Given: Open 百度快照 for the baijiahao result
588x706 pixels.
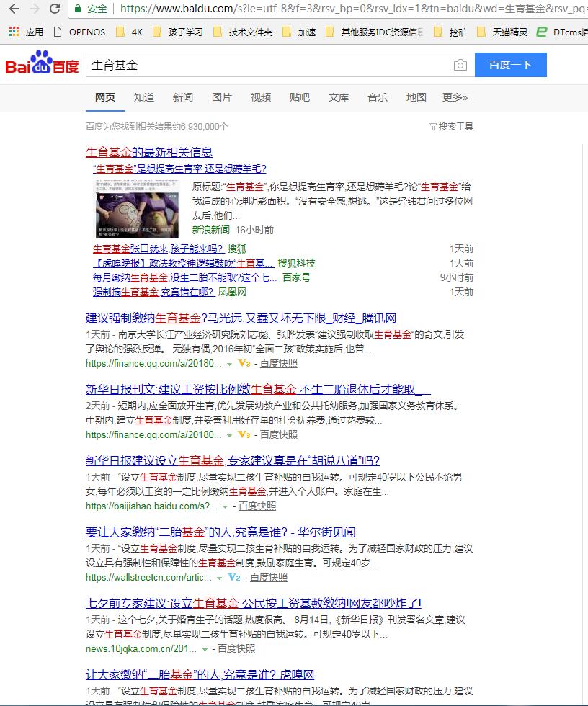Looking at the screenshot, I should coord(257,506).
